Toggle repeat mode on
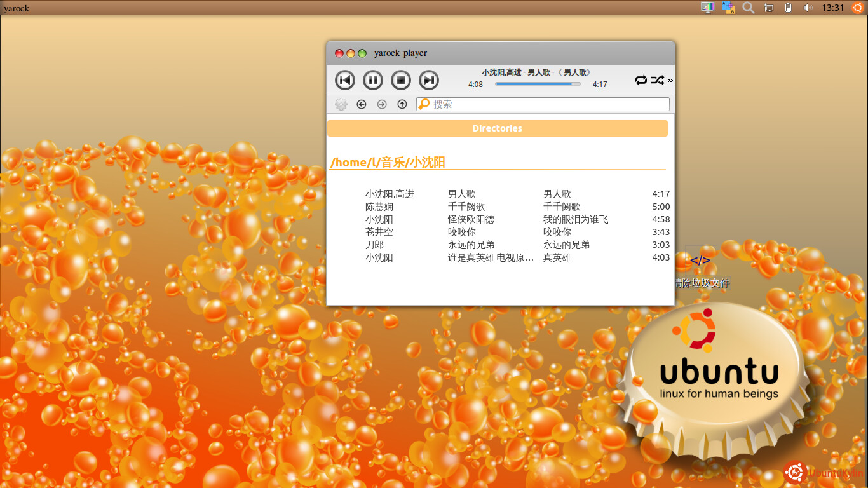The image size is (868, 488). (641, 80)
